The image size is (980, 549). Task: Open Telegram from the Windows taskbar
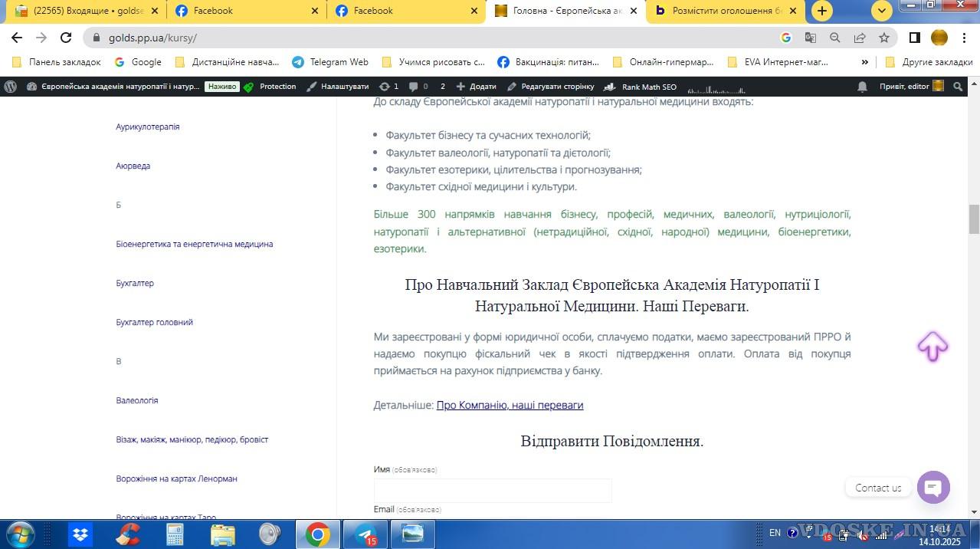[x=365, y=534]
